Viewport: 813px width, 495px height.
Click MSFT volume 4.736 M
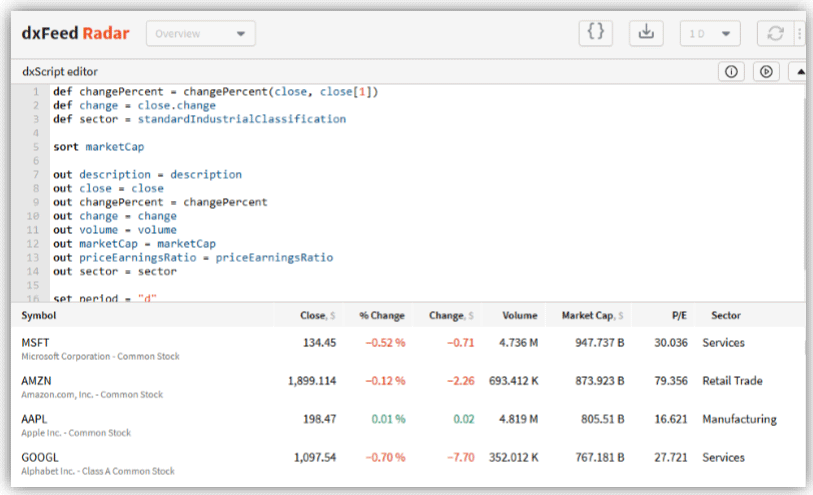(x=518, y=343)
